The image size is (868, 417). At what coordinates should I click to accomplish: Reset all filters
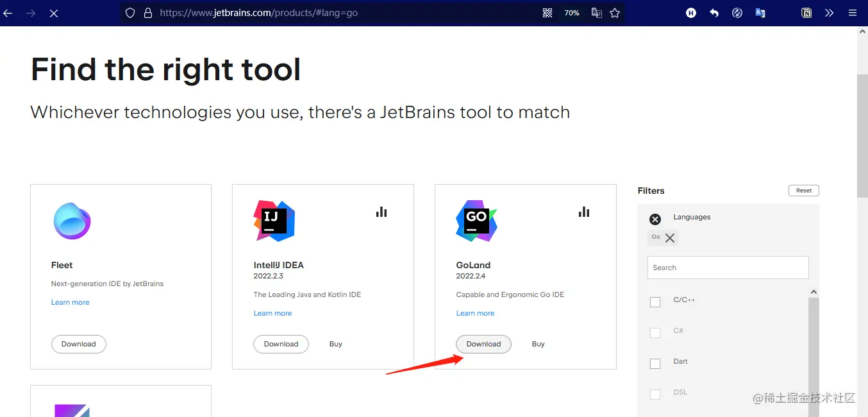[x=804, y=191]
